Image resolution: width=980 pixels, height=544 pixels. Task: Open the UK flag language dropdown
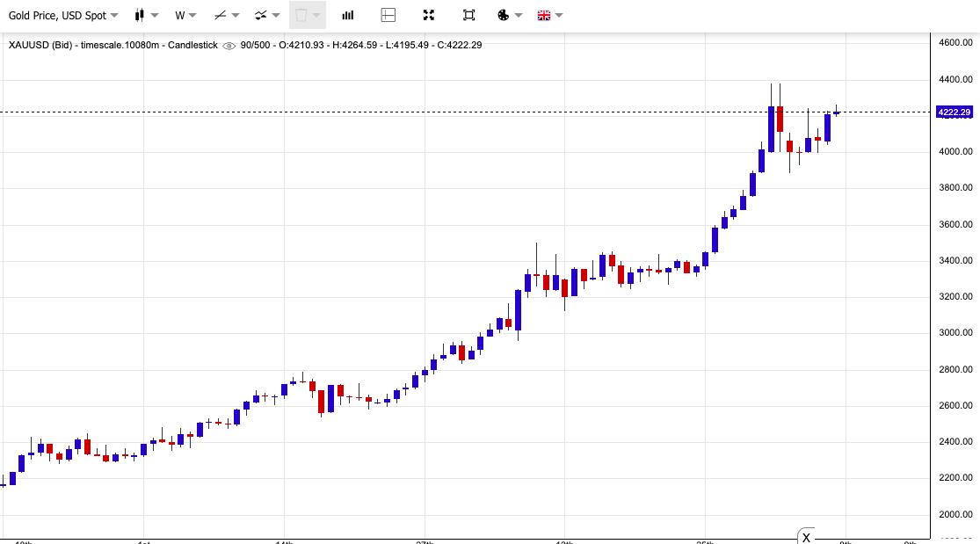(549, 15)
